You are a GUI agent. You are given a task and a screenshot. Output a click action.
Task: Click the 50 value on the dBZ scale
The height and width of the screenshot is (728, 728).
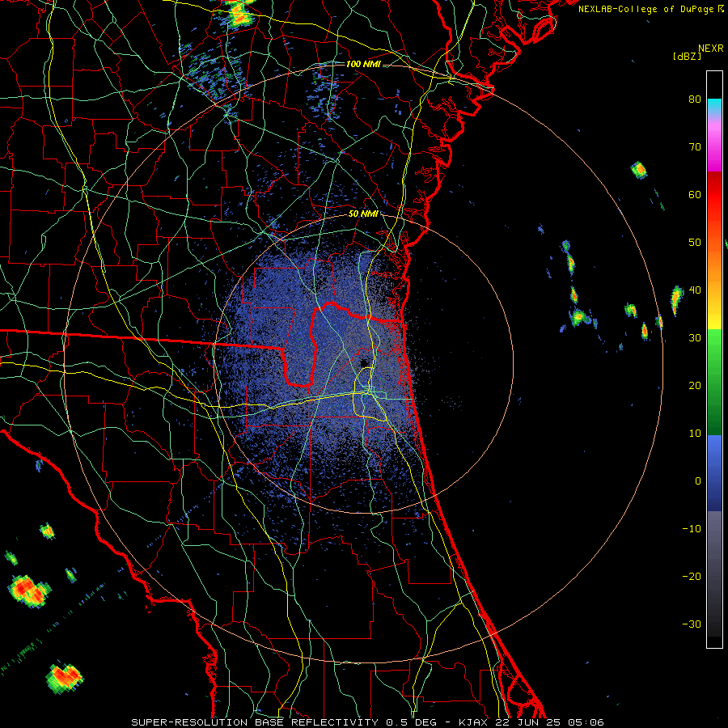click(695, 243)
